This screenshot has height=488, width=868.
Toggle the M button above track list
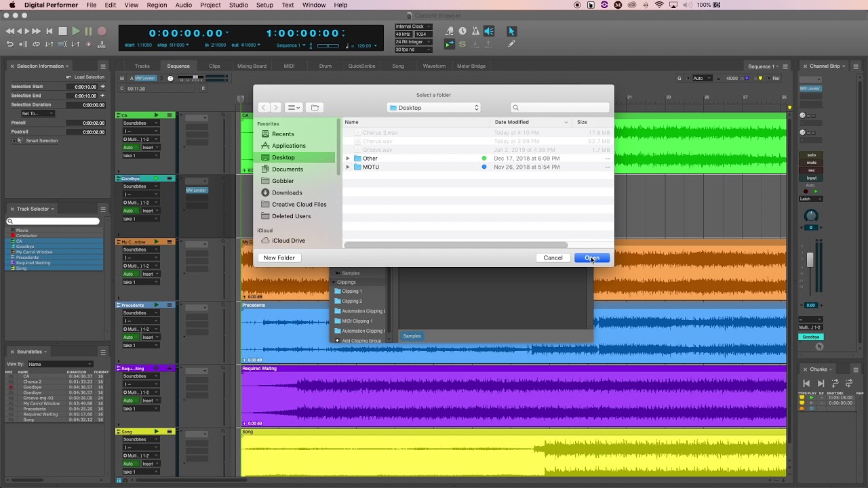pos(122,79)
